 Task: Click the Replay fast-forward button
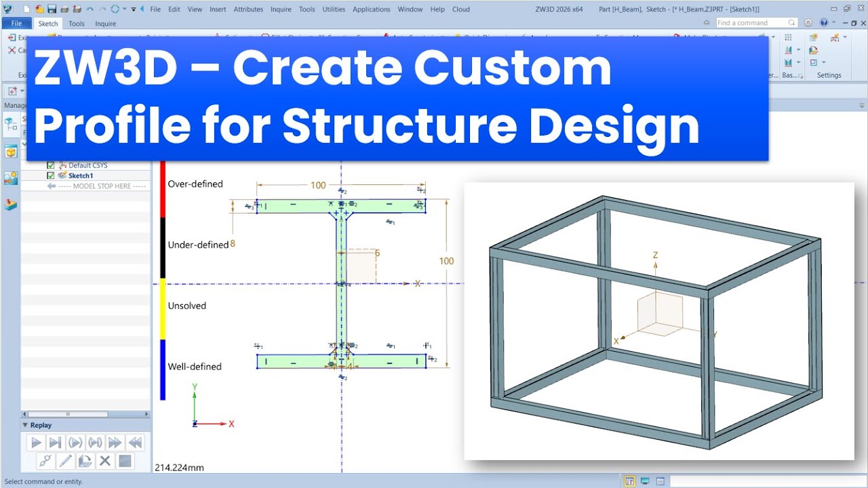pyautogui.click(x=115, y=443)
